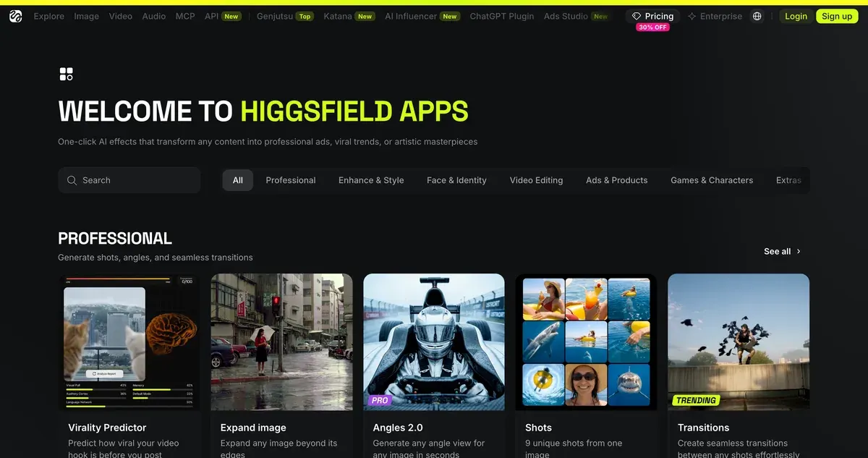Click into the Search apps field

pos(129,180)
